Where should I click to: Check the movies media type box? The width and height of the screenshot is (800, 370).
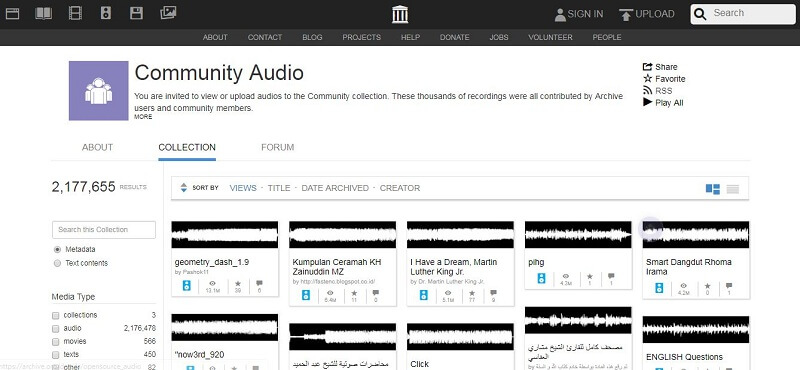point(56,341)
